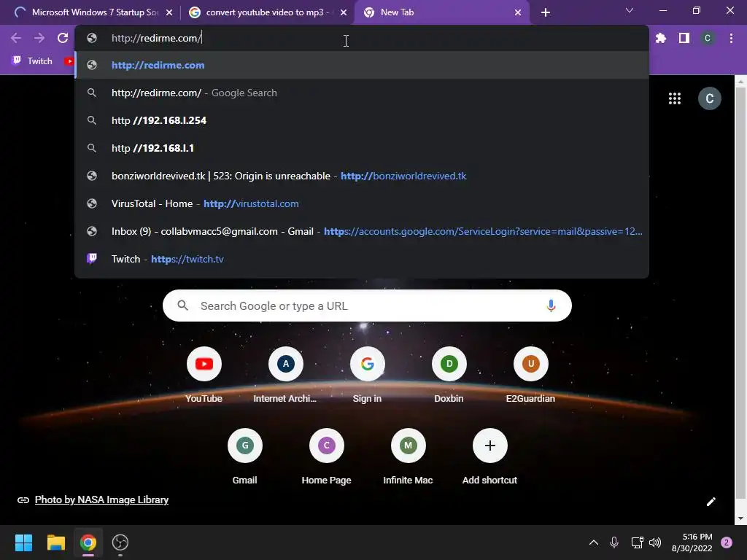The width and height of the screenshot is (747, 560).
Task: Click the Chrome taskbar icon
Action: click(x=88, y=542)
